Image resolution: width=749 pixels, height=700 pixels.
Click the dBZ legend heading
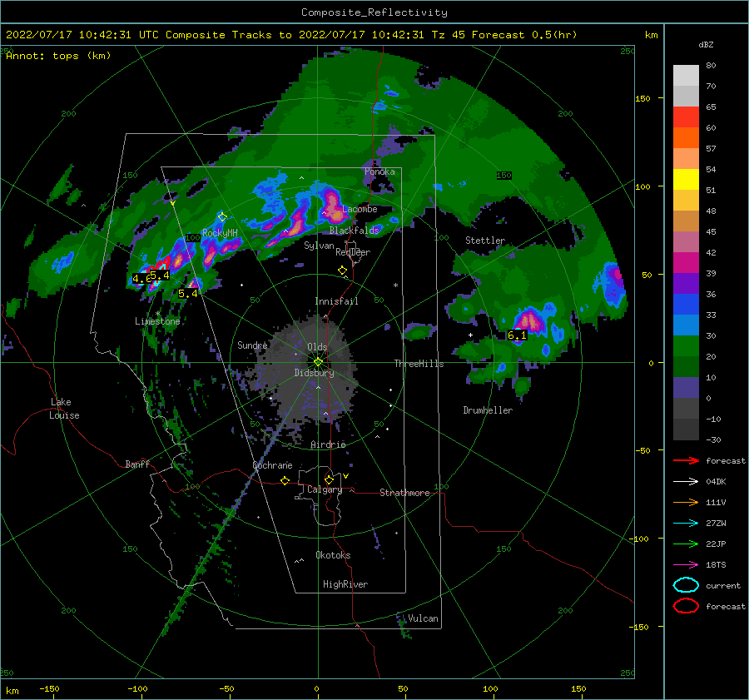[x=706, y=45]
